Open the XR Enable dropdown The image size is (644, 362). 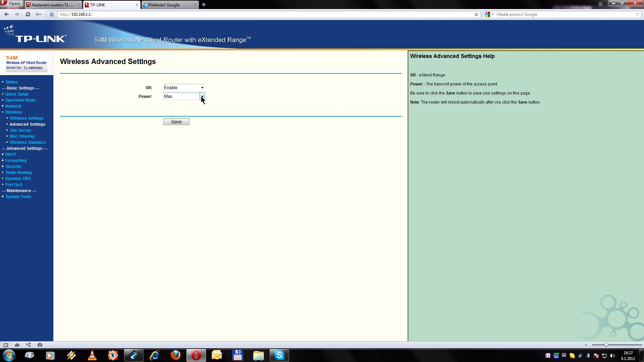[x=184, y=87]
